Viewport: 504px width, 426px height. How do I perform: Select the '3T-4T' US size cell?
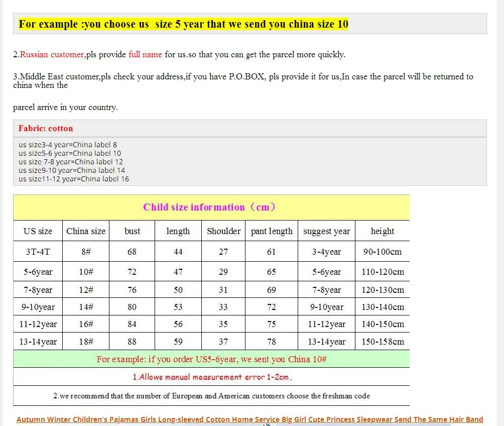pyautogui.click(x=38, y=252)
